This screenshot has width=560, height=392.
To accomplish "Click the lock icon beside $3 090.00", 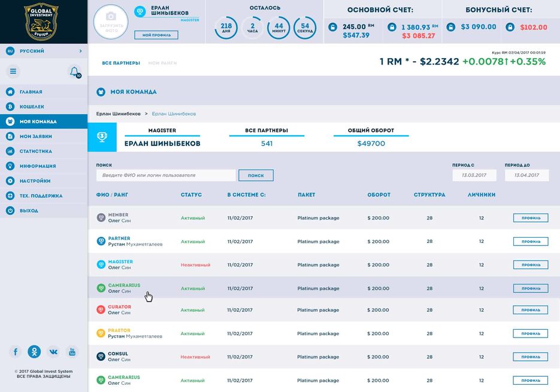I will [451, 27].
